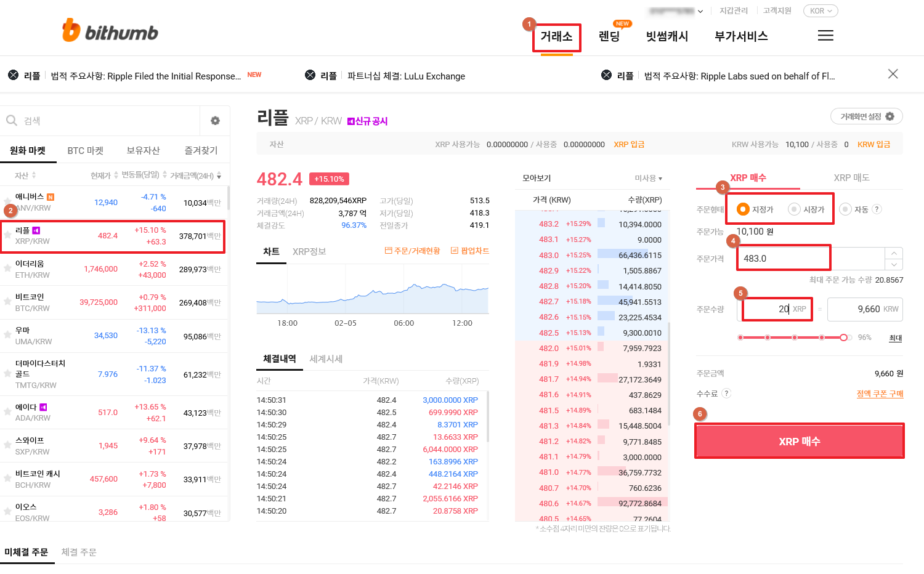
Task: Click the search magnifier icon in asset list
Action: click(11, 121)
